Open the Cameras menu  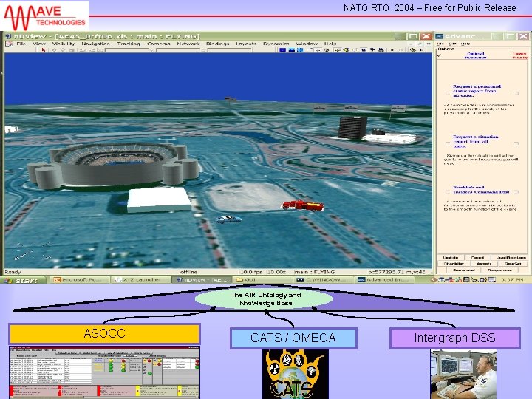(x=158, y=44)
